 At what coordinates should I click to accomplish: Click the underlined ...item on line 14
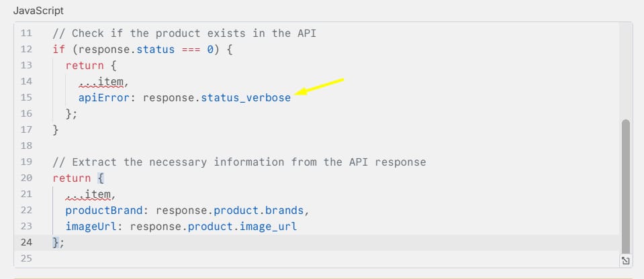(x=101, y=82)
